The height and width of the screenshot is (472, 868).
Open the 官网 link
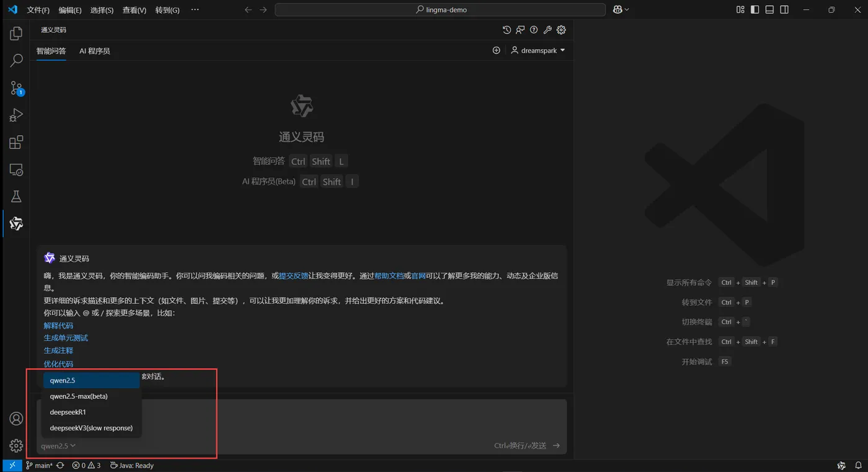pos(418,275)
